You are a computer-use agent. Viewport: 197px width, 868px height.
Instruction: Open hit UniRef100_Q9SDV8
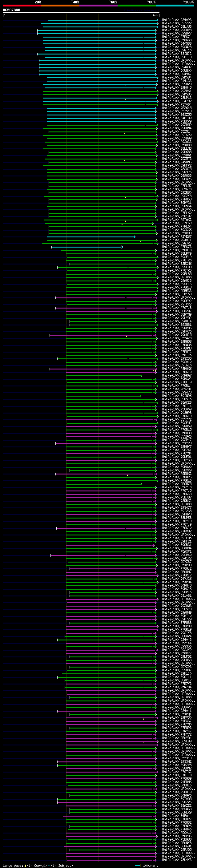coord(177,30)
